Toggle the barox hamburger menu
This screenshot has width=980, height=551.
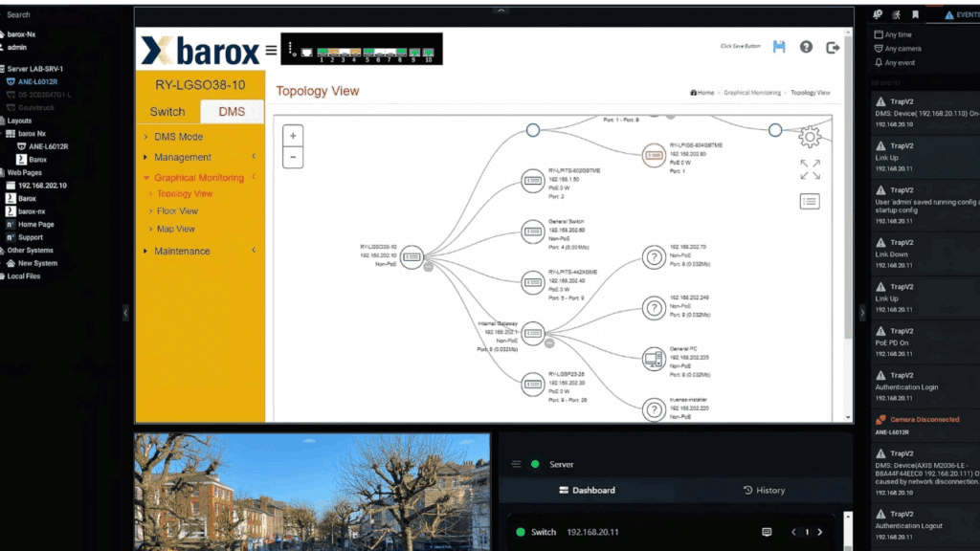click(272, 50)
